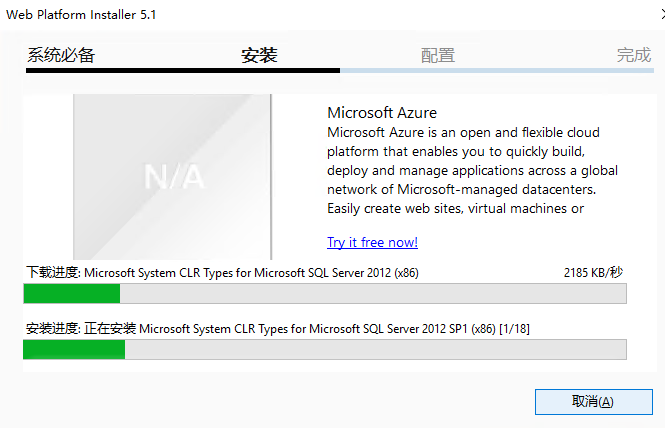Click the Web Platform Installer 5.1 title
665x428 pixels.
(82, 15)
